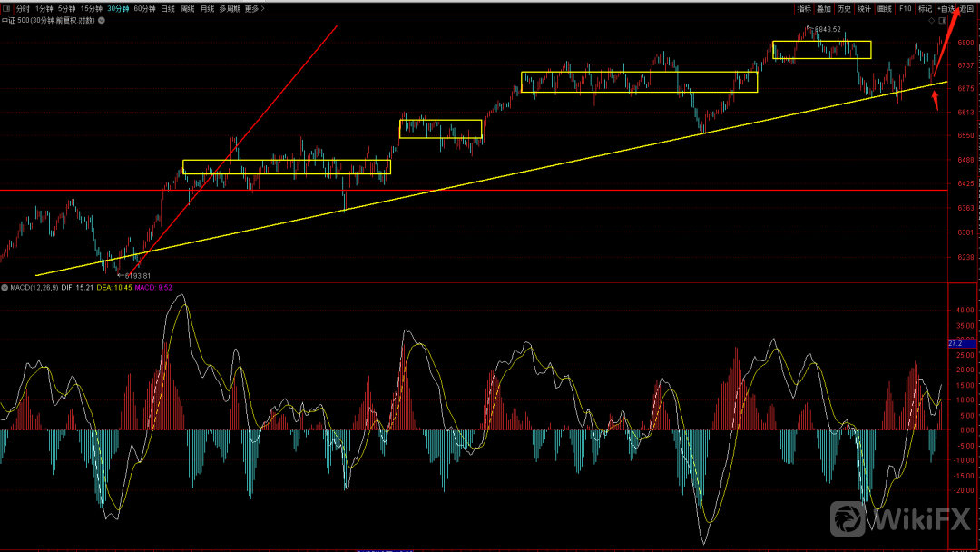Click the 27.2 MACD axis value marker
The height and width of the screenshot is (552, 980).
[x=960, y=343]
